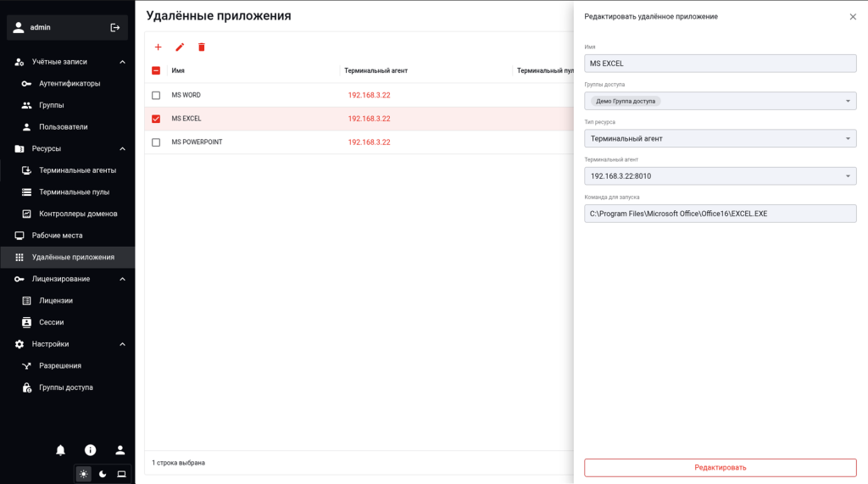Click the info circle icon
The image size is (868, 484).
coord(91,450)
